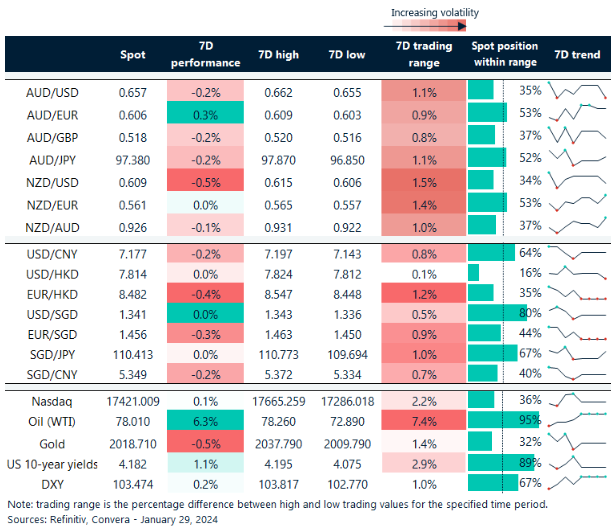
Task: Click the Spot column header
Action: pos(132,54)
